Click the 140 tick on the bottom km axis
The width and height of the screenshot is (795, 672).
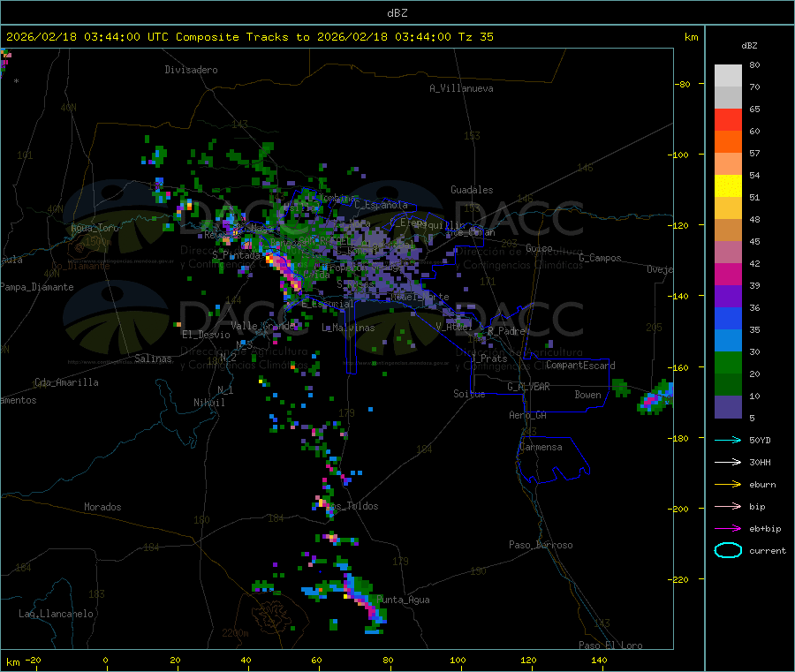(x=599, y=660)
